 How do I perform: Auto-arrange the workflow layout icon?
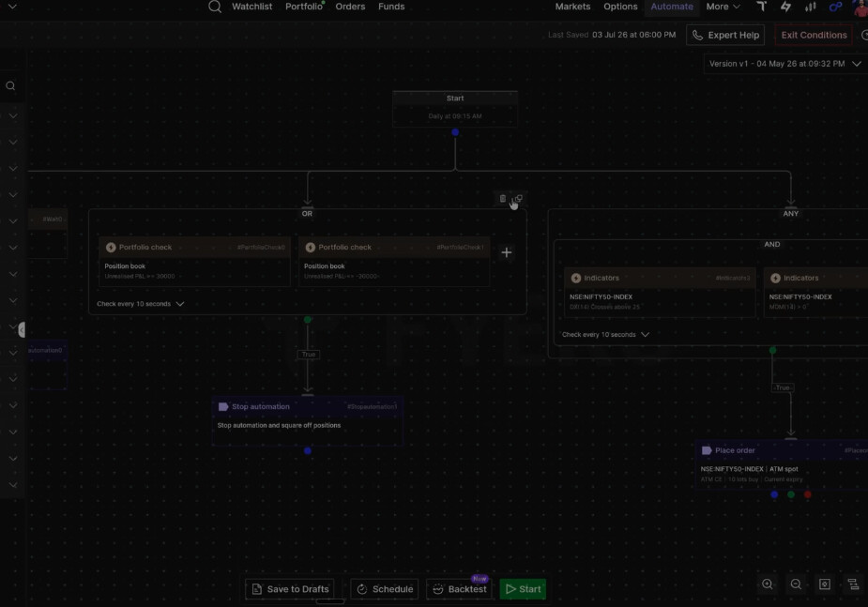click(x=853, y=584)
